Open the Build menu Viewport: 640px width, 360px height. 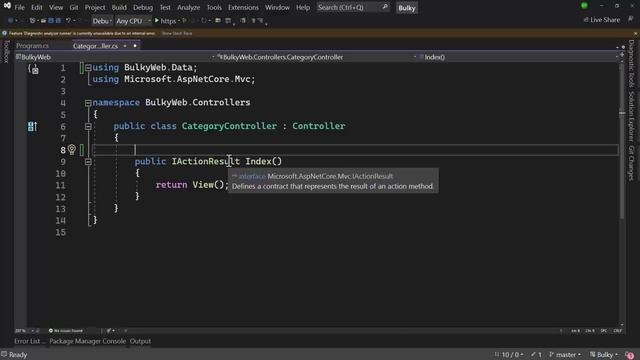tap(119, 7)
